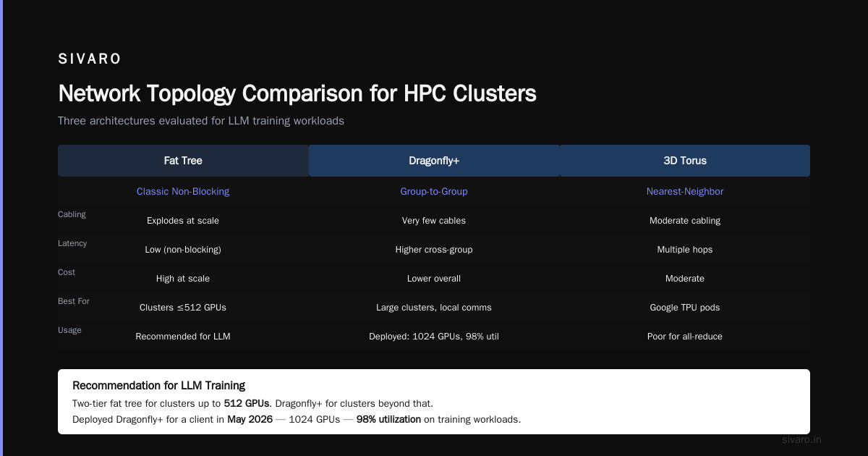Click the Latency row label

(x=72, y=243)
